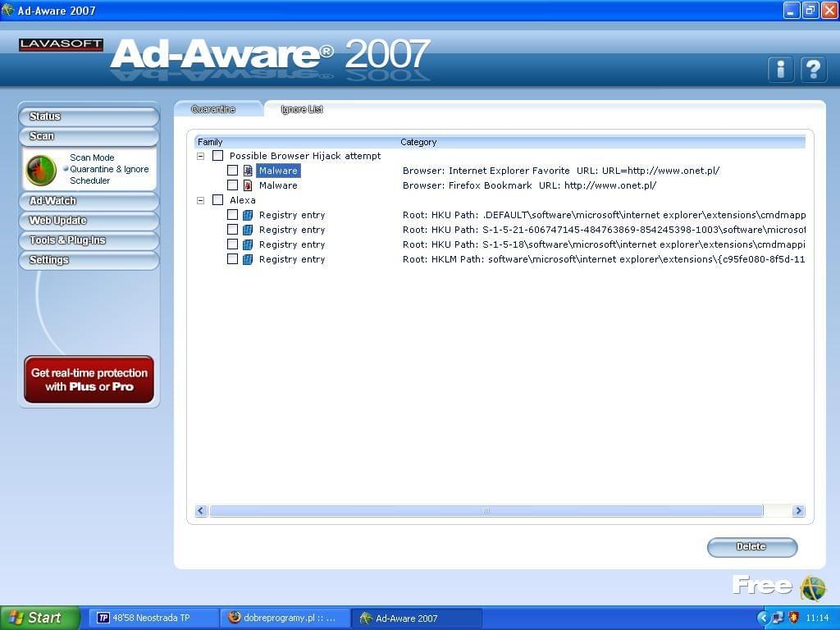
Task: Check the Internet Explorer Favorite malware checkbox
Action: (x=232, y=171)
